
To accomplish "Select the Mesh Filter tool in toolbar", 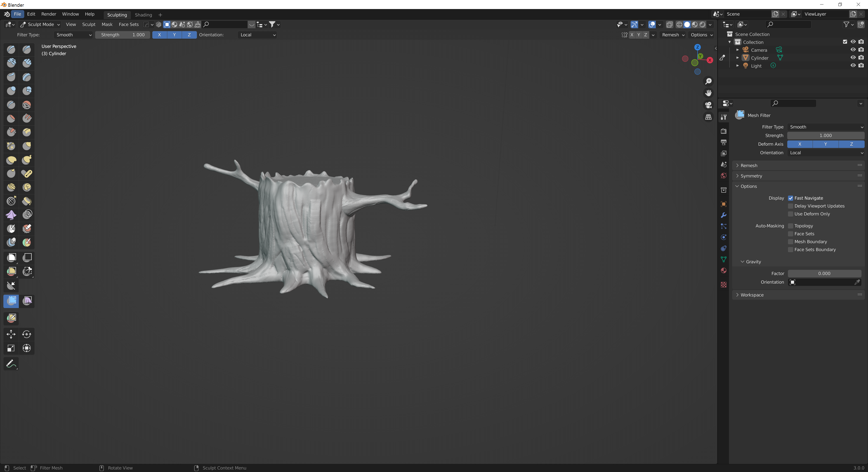I will point(11,301).
